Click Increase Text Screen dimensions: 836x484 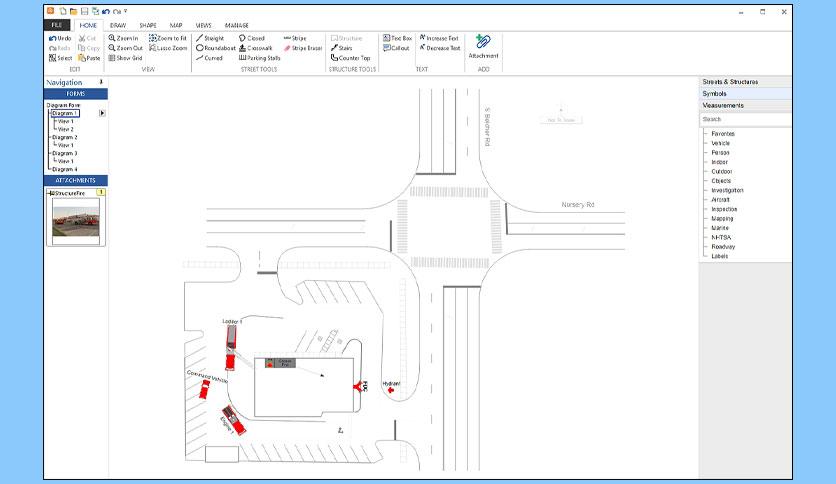click(x=439, y=38)
